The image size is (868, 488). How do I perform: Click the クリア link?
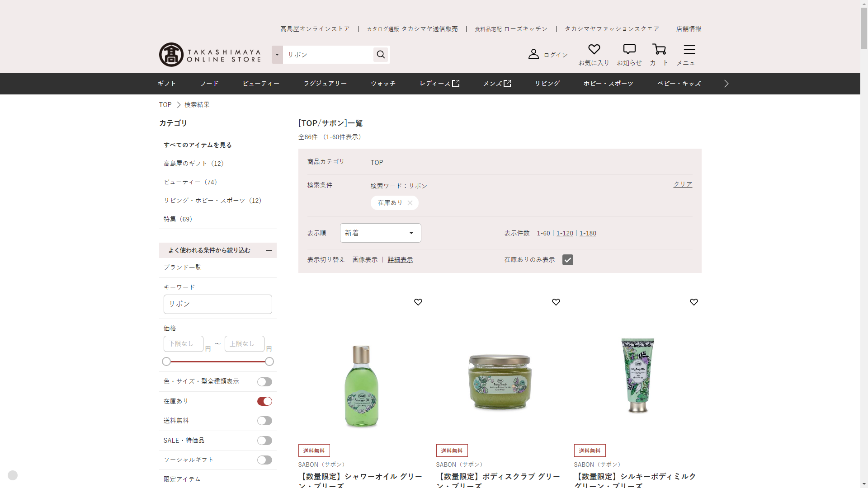683,184
